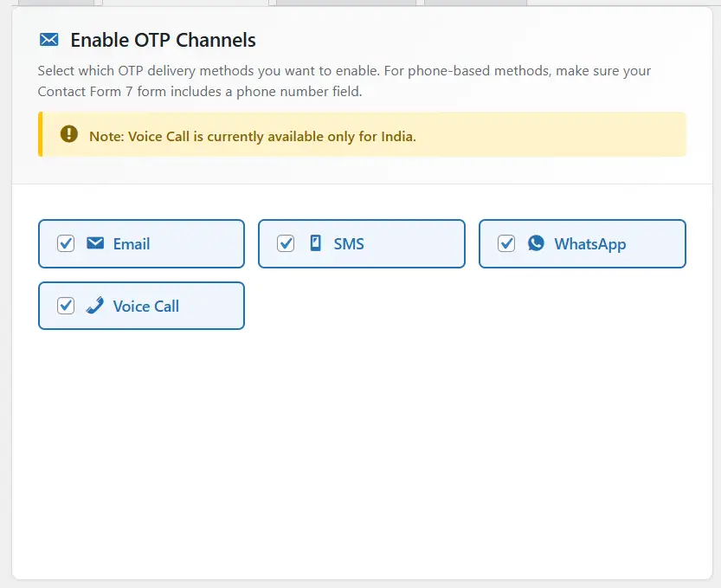721x588 pixels.
Task: Select the active white tab at top
Action: tap(185, 3)
